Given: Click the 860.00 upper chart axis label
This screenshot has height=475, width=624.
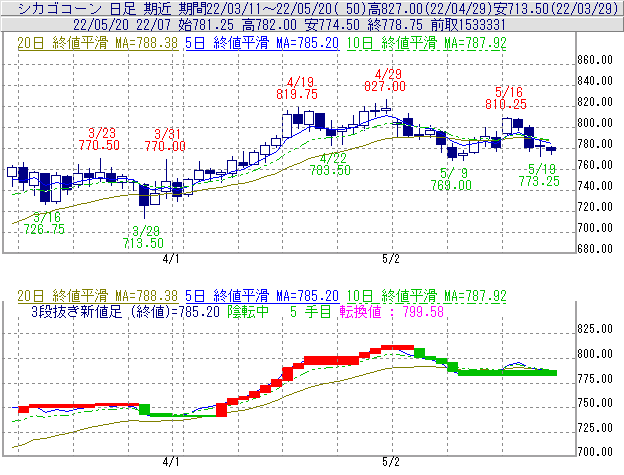Looking at the screenshot, I should [595, 60].
